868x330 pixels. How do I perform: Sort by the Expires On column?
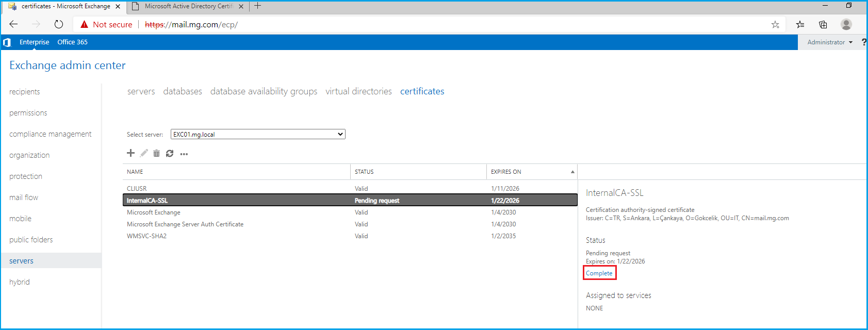(x=531, y=172)
